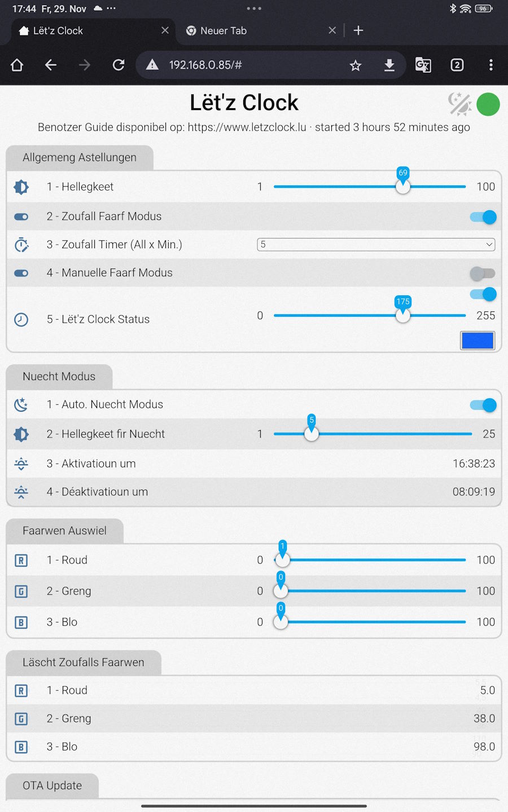Image resolution: width=508 pixels, height=812 pixels.
Task: Open the browser downloads icon
Action: click(389, 65)
